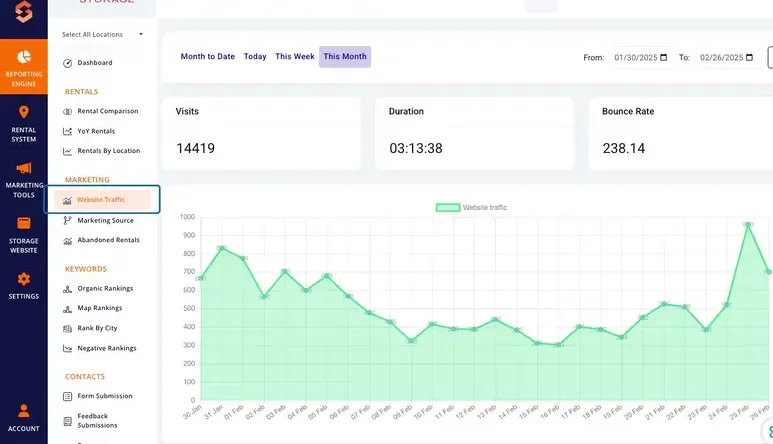
Task: Open the From date calendar picker icon
Action: (x=664, y=57)
